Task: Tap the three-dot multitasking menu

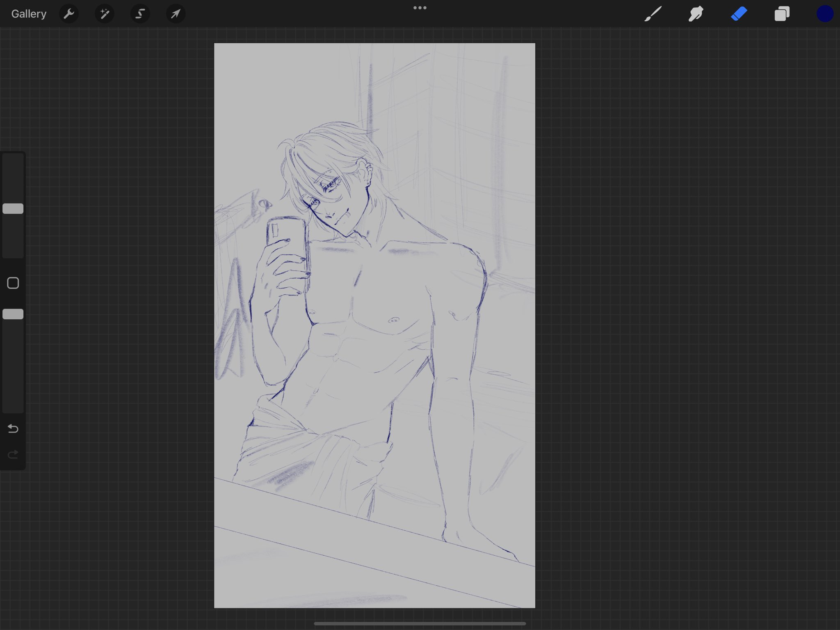Action: click(x=420, y=8)
